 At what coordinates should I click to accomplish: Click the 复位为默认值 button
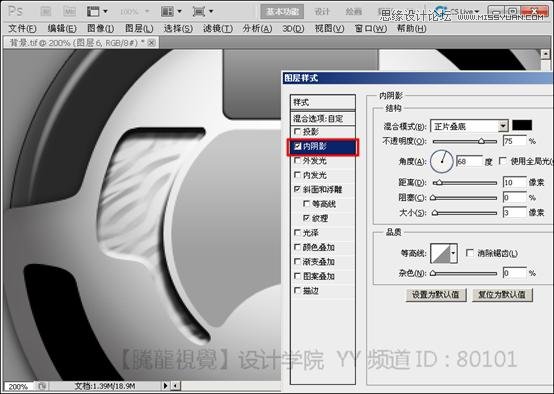coord(502,295)
